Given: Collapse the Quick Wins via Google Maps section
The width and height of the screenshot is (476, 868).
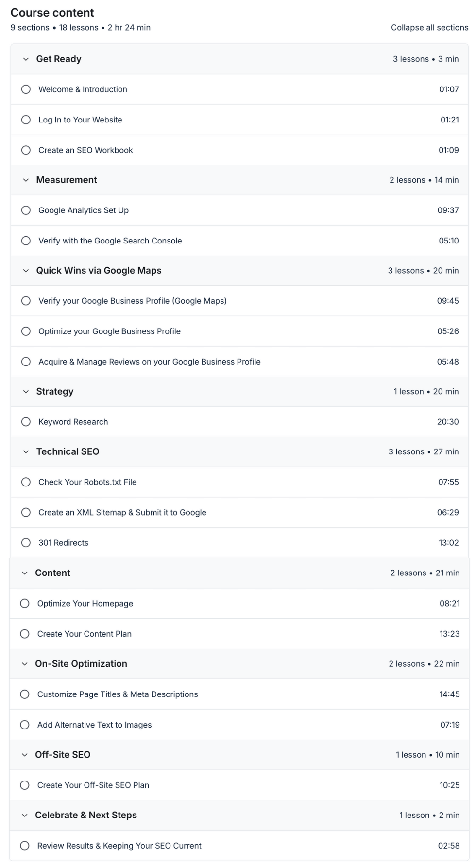Looking at the screenshot, I should (x=26, y=270).
